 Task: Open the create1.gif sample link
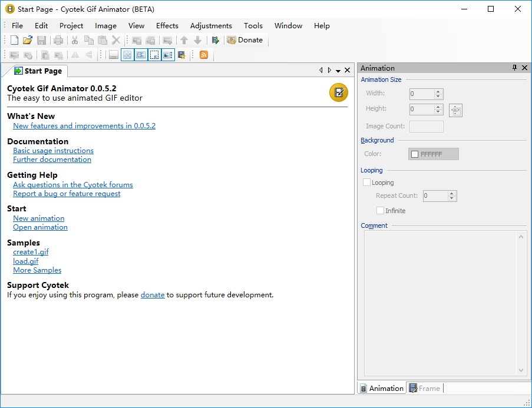tap(31, 252)
